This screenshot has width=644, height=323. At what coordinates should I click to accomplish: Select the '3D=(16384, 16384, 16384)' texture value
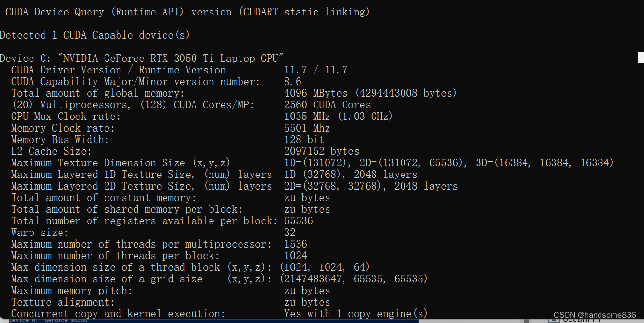point(545,163)
